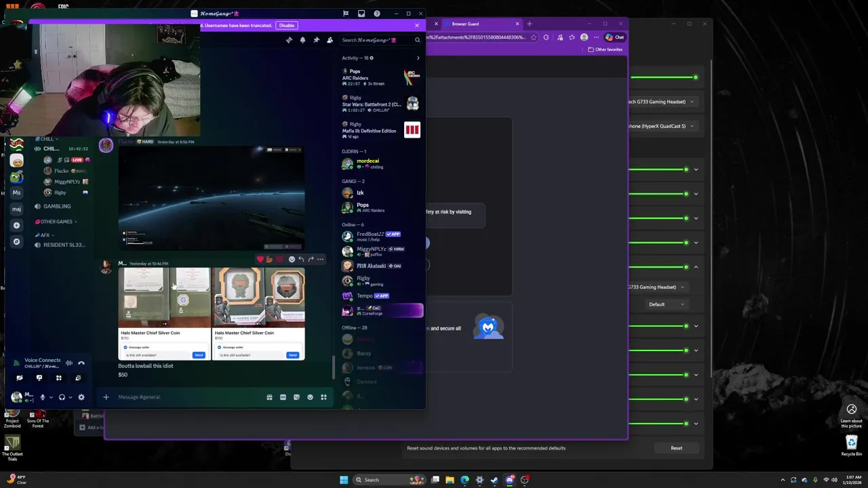868x488 pixels.
Task: React with the heart emoji on hovered message
Action: point(260,259)
